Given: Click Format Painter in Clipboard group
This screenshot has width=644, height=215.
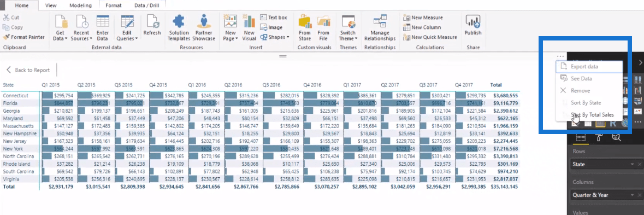Looking at the screenshot, I should coord(24,37).
